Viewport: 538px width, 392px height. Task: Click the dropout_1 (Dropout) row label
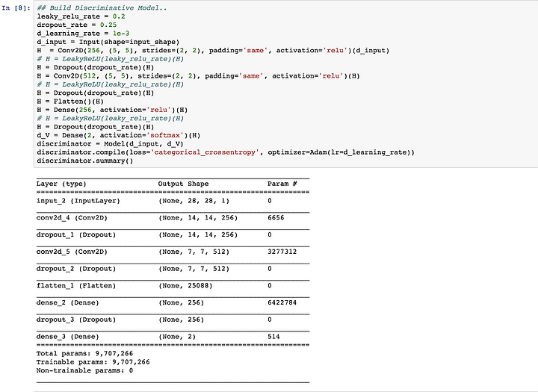click(76, 235)
